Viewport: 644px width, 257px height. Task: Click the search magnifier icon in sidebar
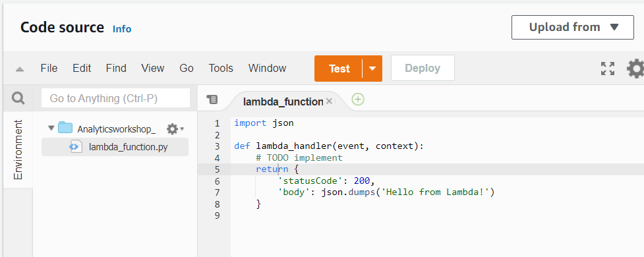(18, 99)
